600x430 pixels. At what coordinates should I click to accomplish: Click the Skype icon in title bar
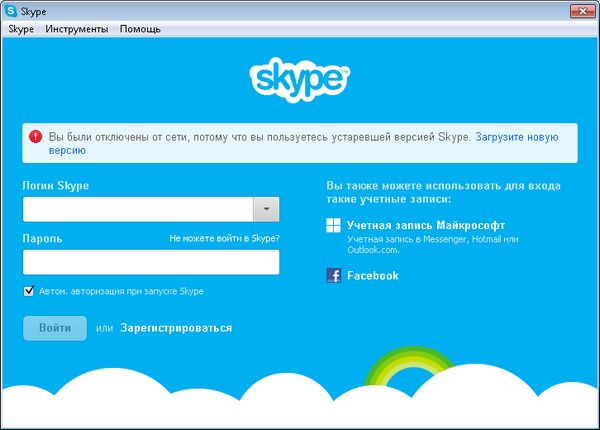[11, 11]
